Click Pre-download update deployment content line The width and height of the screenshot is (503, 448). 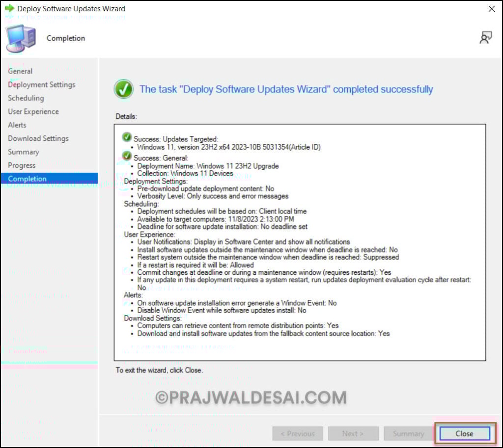206,189
